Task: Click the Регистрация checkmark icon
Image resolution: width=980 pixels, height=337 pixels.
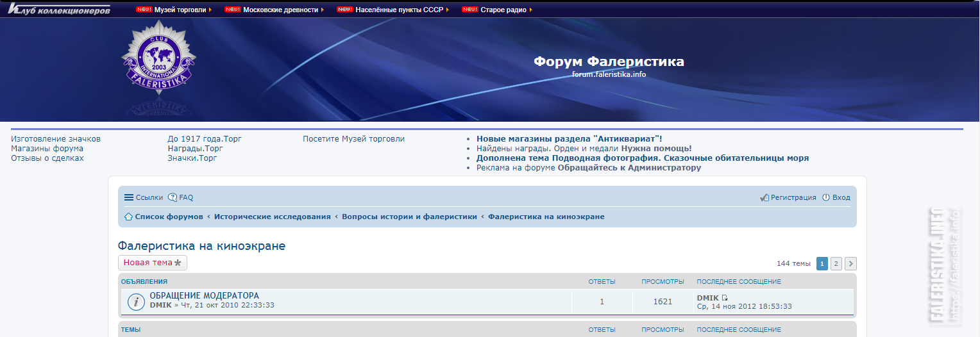Action: click(765, 197)
